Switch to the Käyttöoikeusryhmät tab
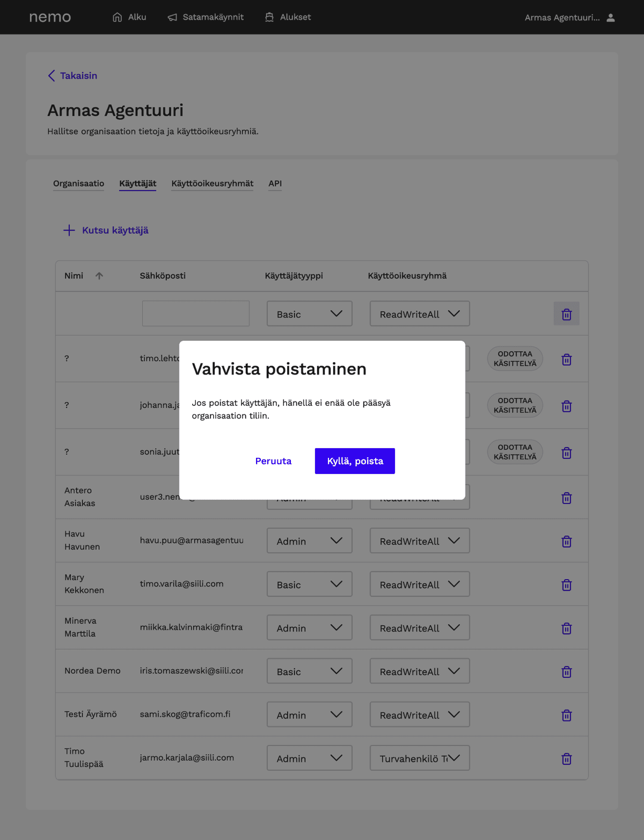This screenshot has height=840, width=644. pos(212,184)
